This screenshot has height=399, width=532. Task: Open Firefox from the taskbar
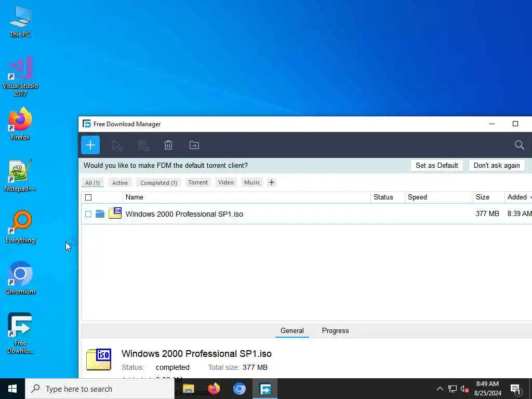214,389
